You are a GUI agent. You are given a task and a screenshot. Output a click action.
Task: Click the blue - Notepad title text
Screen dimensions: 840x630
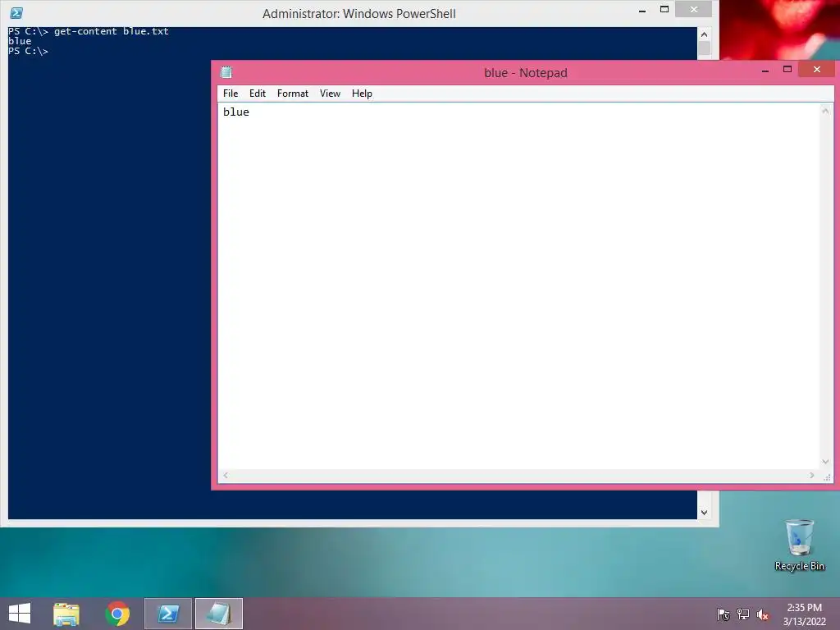pos(526,73)
